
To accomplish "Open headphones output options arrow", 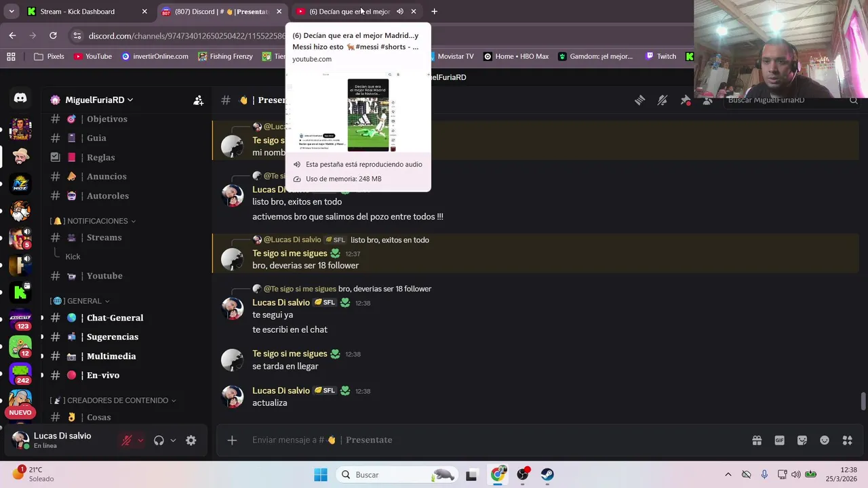I will [173, 441].
